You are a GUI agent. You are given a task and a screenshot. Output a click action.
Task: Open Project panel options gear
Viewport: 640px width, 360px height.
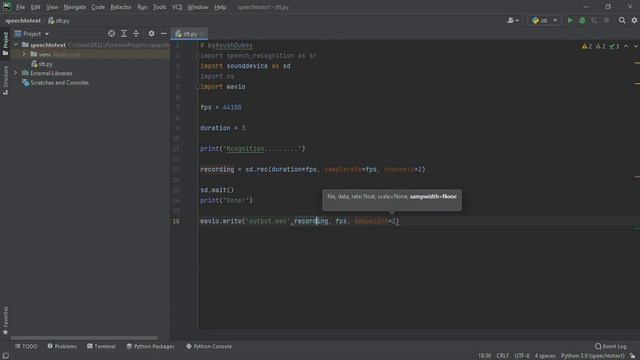coord(151,33)
